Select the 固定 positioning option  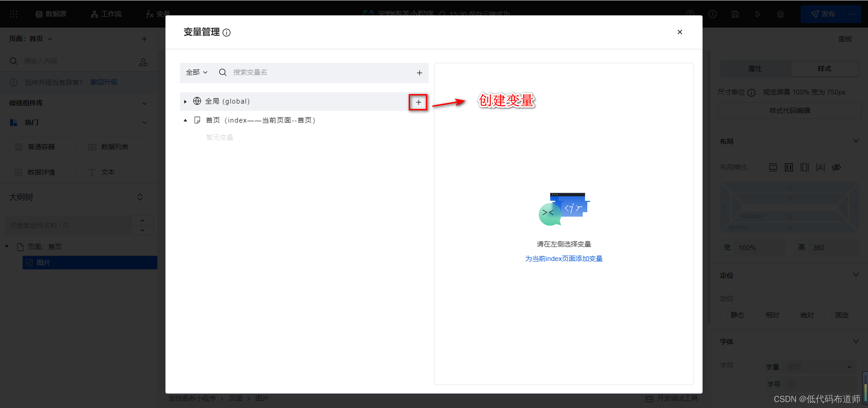click(x=842, y=315)
